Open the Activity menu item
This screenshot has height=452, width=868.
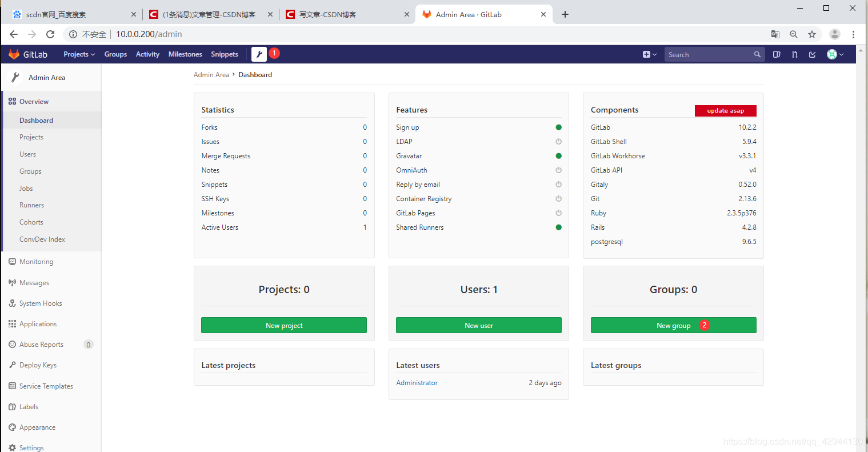coord(147,54)
